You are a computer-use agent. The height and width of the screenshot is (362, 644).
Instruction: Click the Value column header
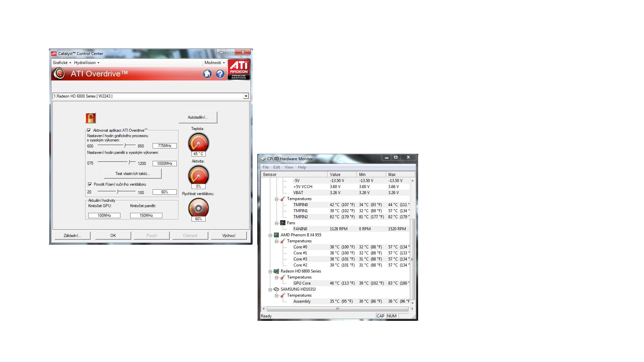coord(342,175)
